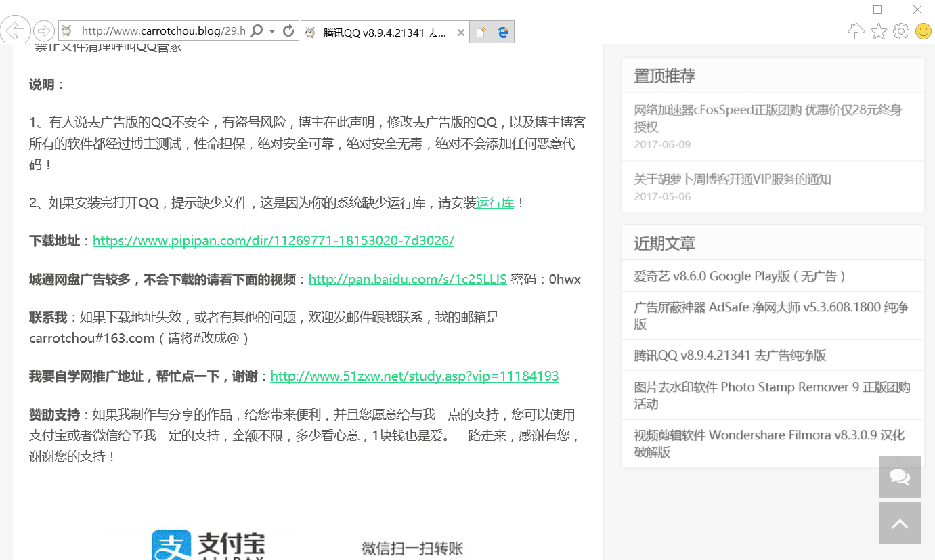Open the pan.baidu.com video link
The width and height of the screenshot is (935, 560).
pos(408,279)
